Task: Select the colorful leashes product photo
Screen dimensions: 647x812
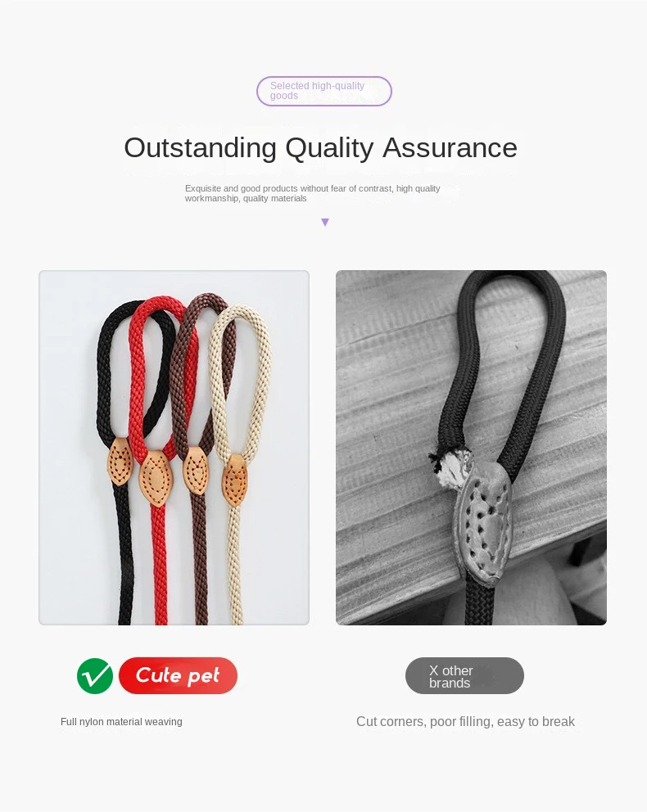Action: tap(174, 448)
